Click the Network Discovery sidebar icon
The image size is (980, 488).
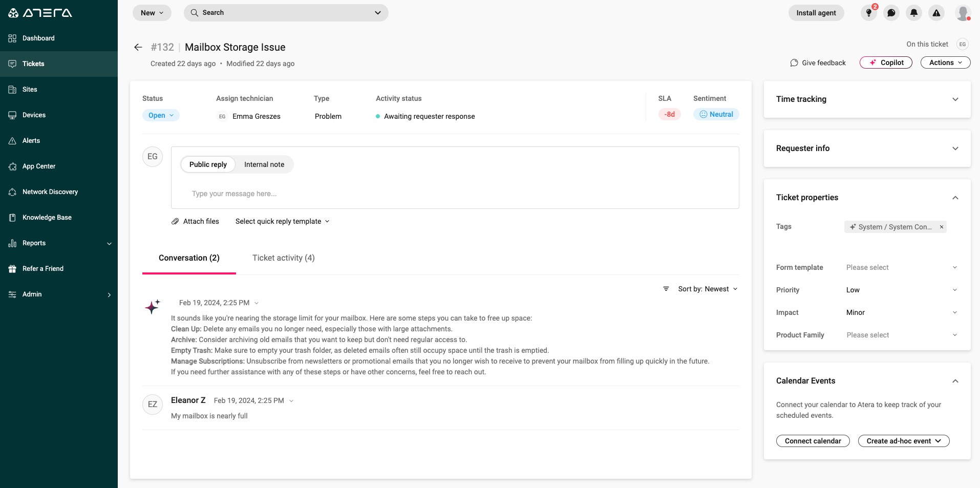pos(12,192)
